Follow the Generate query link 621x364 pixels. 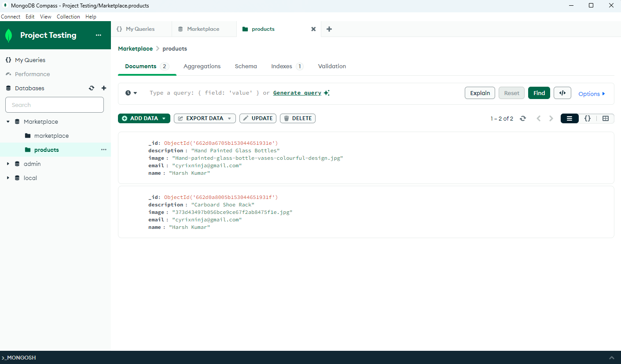[x=297, y=93]
